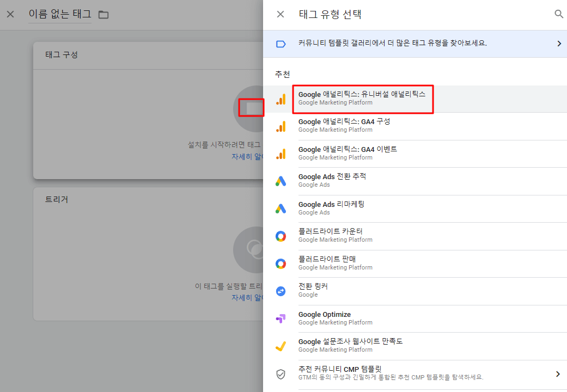This screenshot has width=567, height=392.
Task: Expand the 추천 커뮤니티 CMP 템플릿 row
Action: pyautogui.click(x=558, y=373)
